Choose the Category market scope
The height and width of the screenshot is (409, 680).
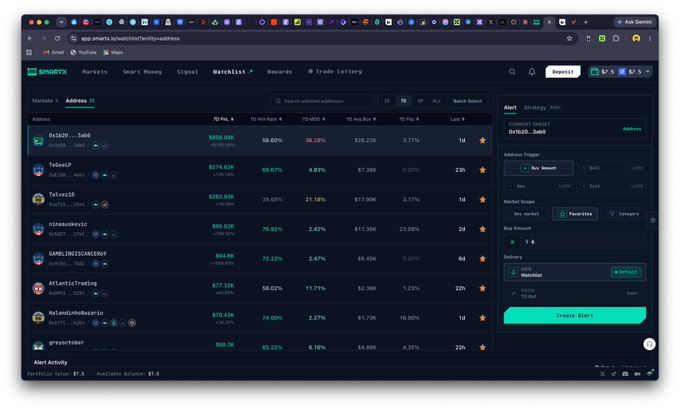tap(624, 214)
